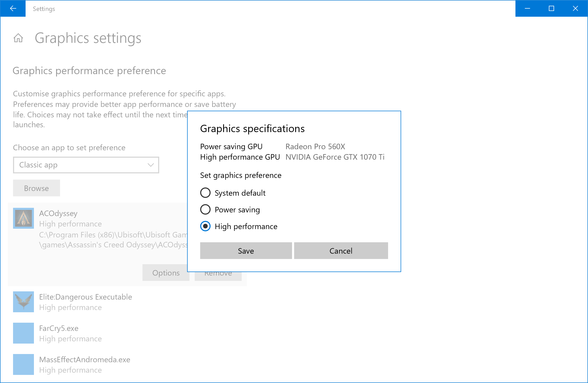
Task: Minimize the Settings window
Action: 527,8
